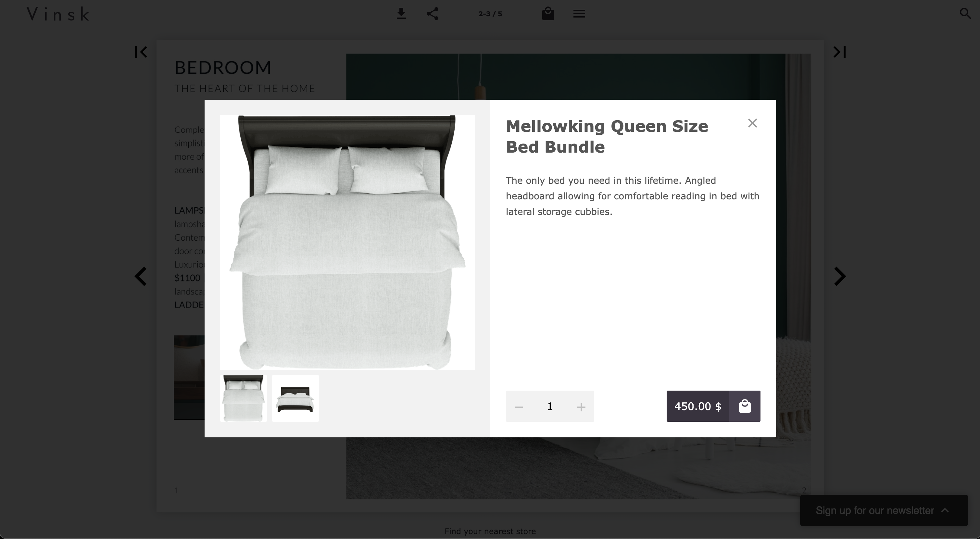Jump to the last page
980x539 pixels.
[840, 52]
